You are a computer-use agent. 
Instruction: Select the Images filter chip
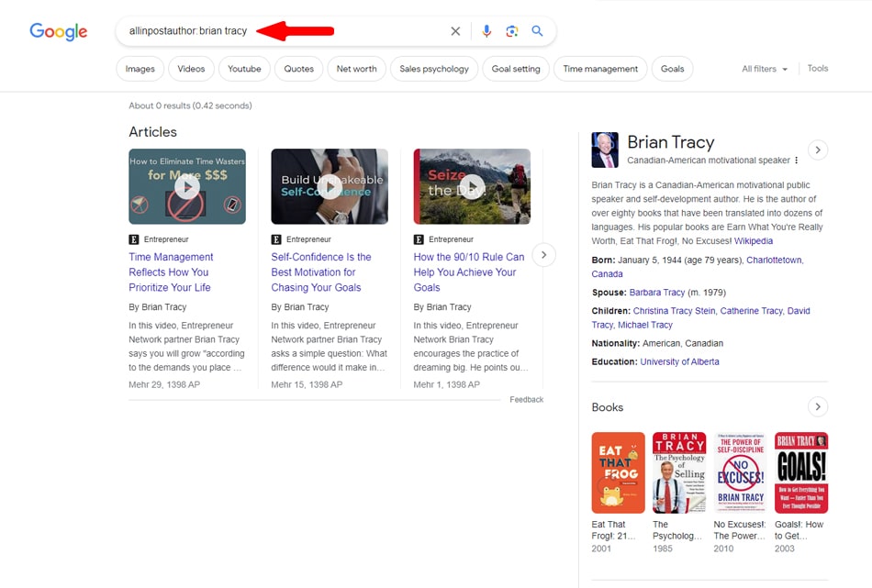click(x=140, y=69)
